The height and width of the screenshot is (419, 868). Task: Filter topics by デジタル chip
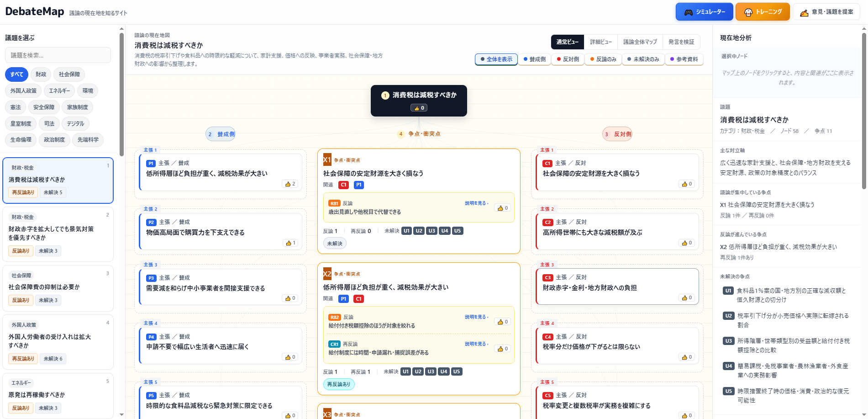click(x=75, y=124)
